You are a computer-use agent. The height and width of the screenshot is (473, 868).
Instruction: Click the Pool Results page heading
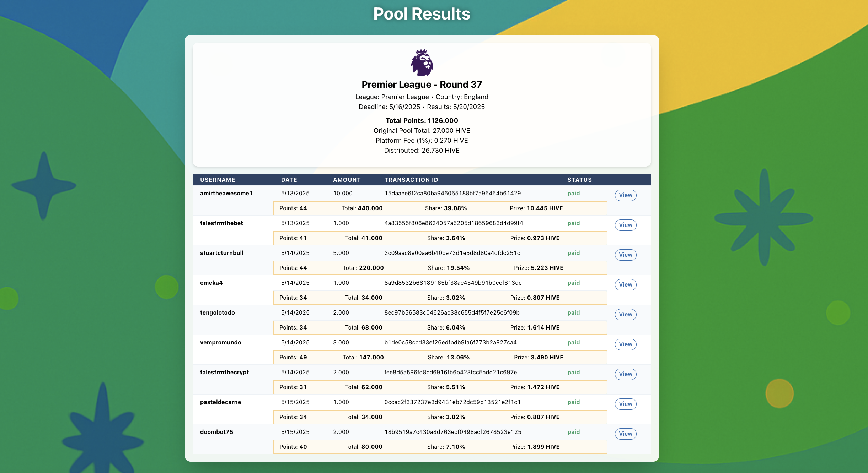tap(422, 14)
